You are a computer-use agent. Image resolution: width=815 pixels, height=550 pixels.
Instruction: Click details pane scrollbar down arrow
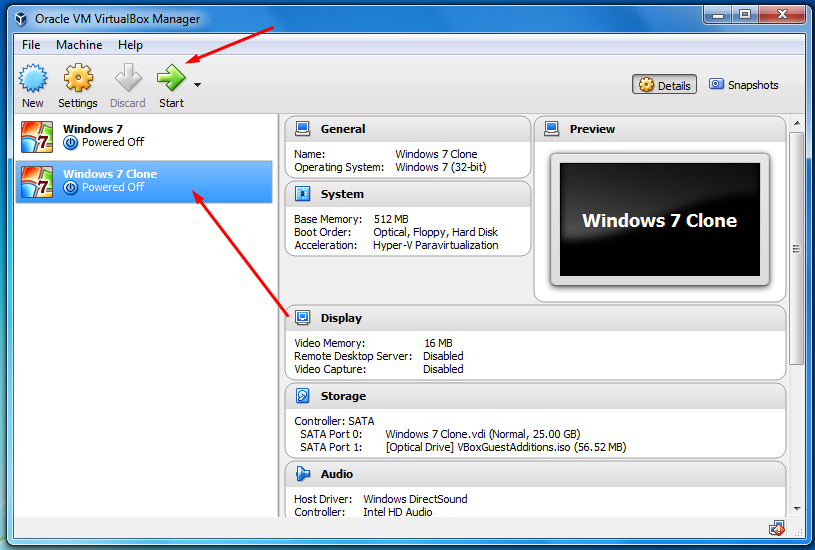coord(796,509)
